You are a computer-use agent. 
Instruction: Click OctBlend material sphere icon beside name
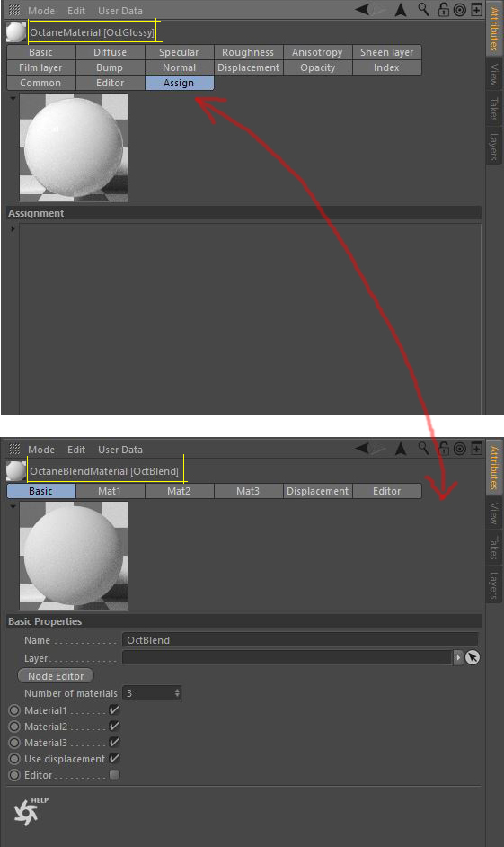[x=15, y=471]
